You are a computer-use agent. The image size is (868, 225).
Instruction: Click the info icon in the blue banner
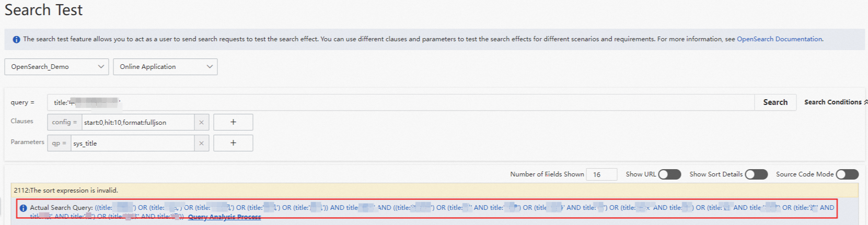coord(16,39)
